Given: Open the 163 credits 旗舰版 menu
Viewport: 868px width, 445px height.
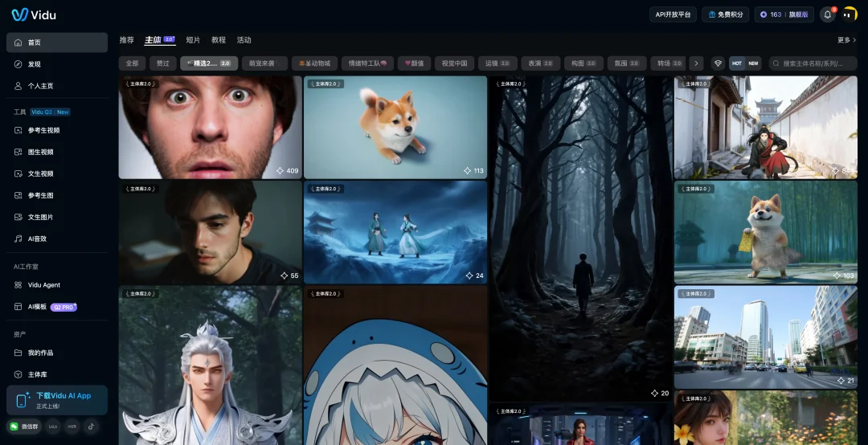Looking at the screenshot, I should pos(784,14).
